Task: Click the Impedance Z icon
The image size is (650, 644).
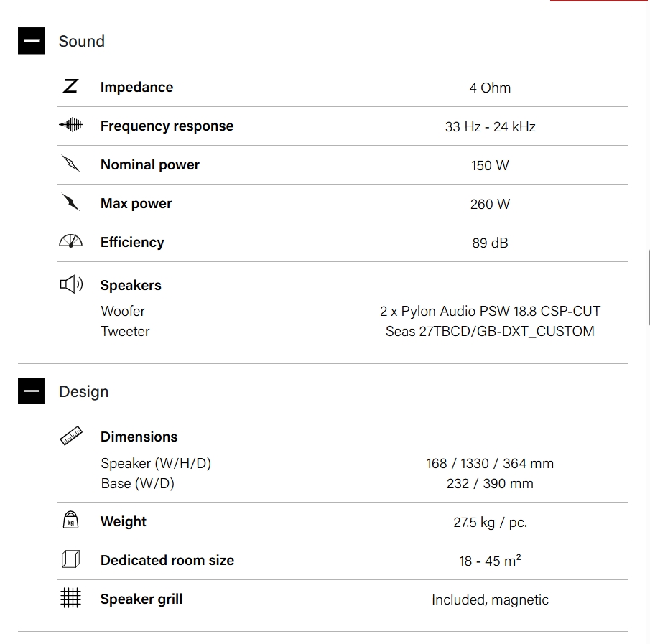Action: point(70,87)
